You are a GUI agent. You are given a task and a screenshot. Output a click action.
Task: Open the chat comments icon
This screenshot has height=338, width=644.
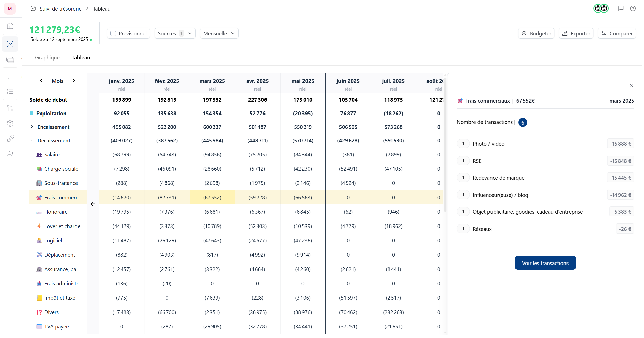tap(621, 8)
